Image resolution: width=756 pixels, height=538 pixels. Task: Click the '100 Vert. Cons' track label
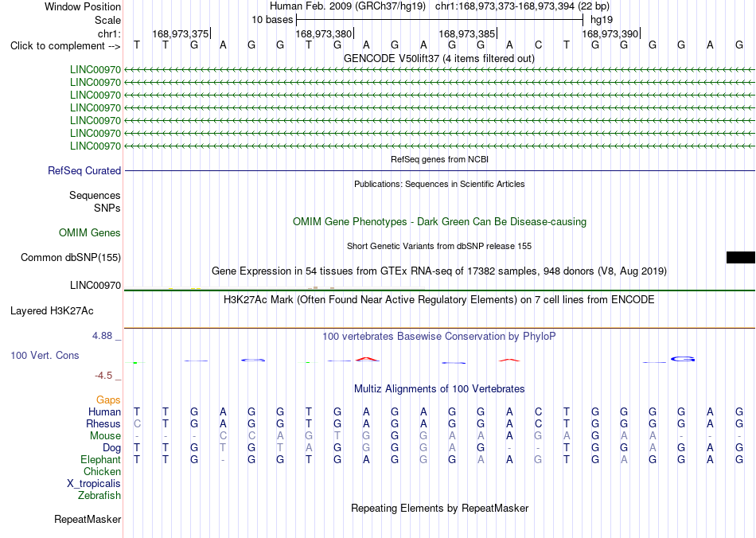tap(45, 355)
